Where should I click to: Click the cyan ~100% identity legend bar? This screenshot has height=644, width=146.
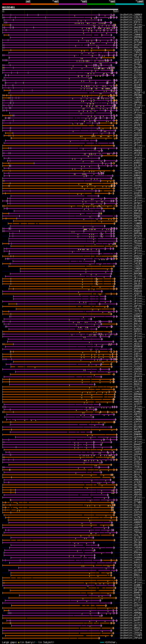point(130,4)
